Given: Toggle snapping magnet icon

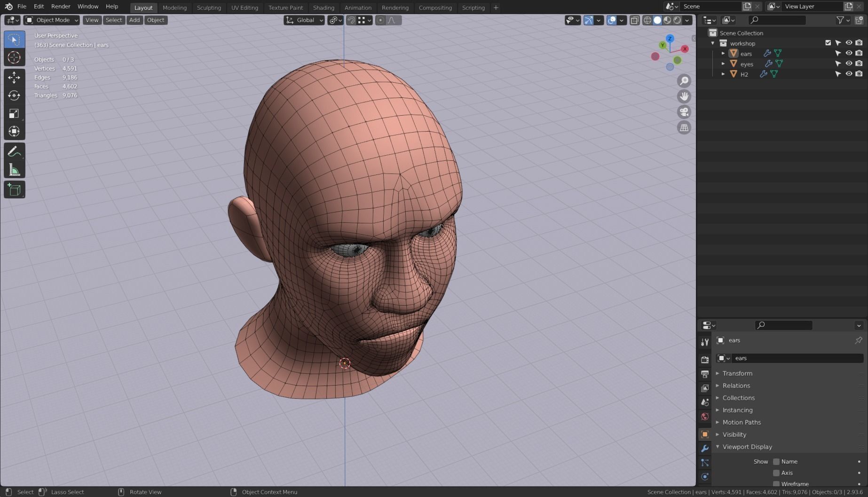Looking at the screenshot, I should point(351,20).
